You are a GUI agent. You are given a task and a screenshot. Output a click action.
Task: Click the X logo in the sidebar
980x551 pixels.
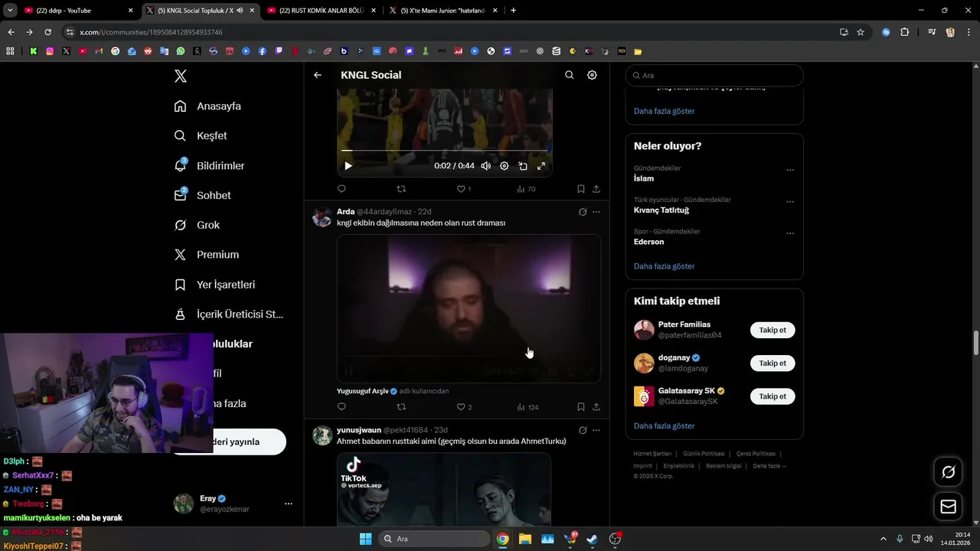click(x=180, y=76)
